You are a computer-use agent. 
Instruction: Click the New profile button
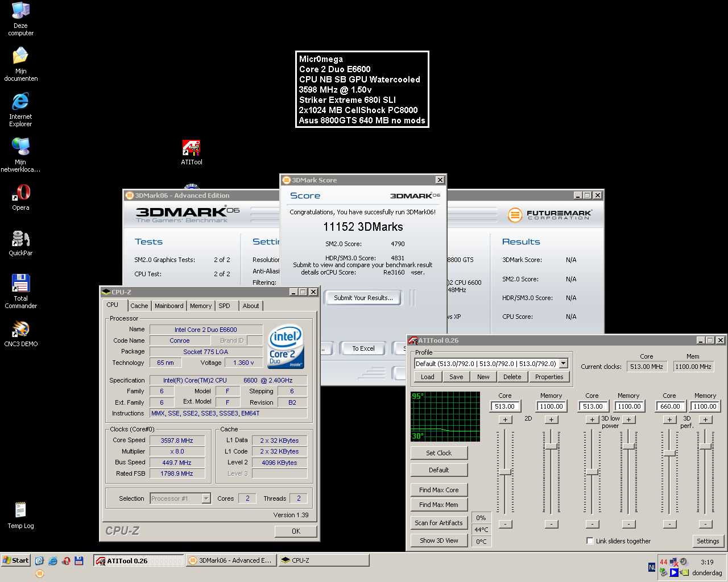click(x=483, y=377)
